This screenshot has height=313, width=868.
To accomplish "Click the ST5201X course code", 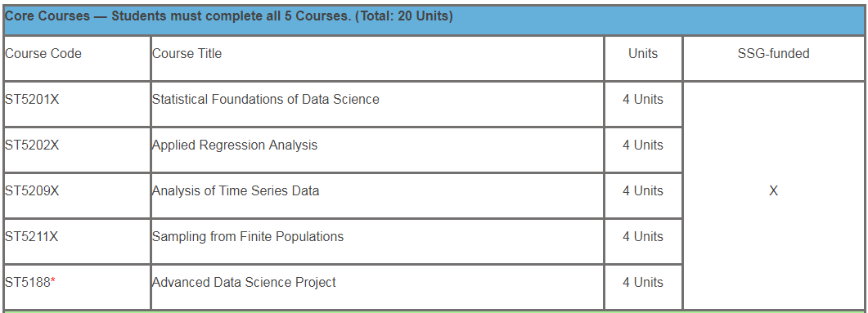I will pyautogui.click(x=32, y=100).
